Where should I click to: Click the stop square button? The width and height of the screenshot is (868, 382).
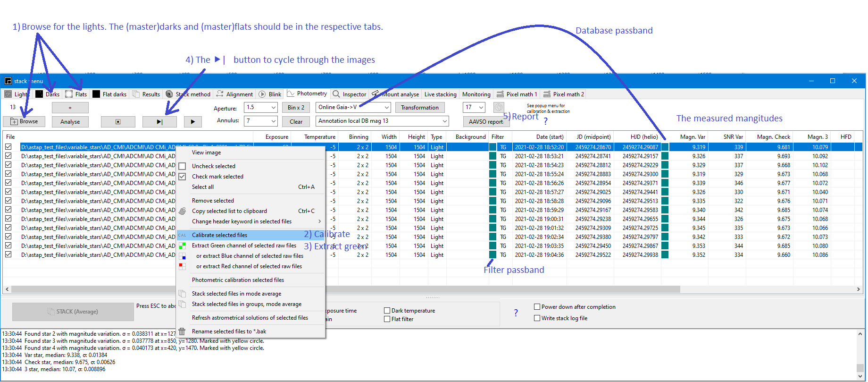118,122
